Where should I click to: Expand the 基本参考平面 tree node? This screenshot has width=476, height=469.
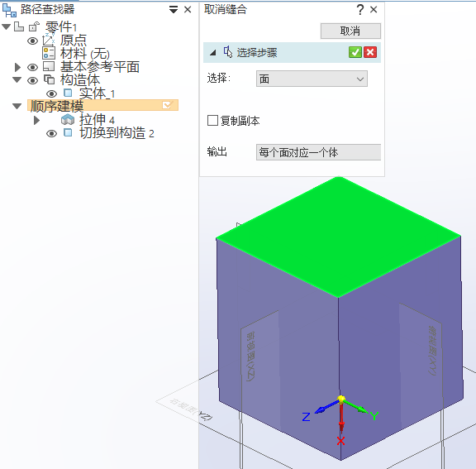pos(17,67)
